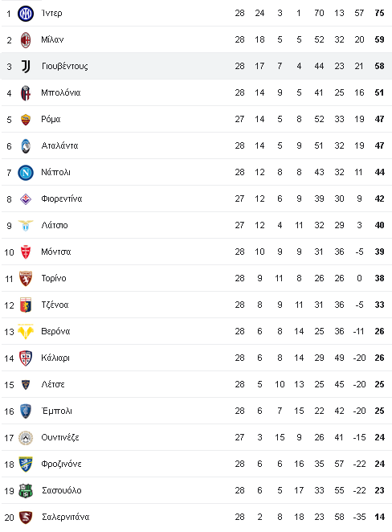Click the Napoli round blue logo
392x532 pixels.
pos(26,173)
